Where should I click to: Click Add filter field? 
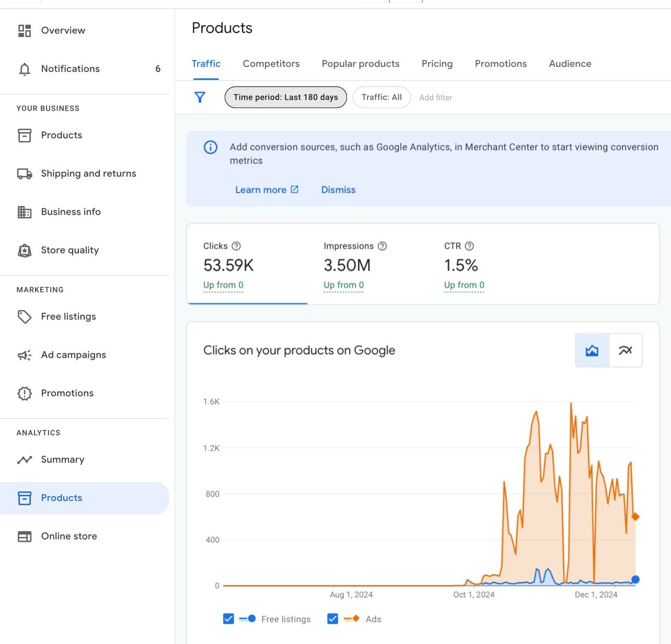pyautogui.click(x=435, y=98)
